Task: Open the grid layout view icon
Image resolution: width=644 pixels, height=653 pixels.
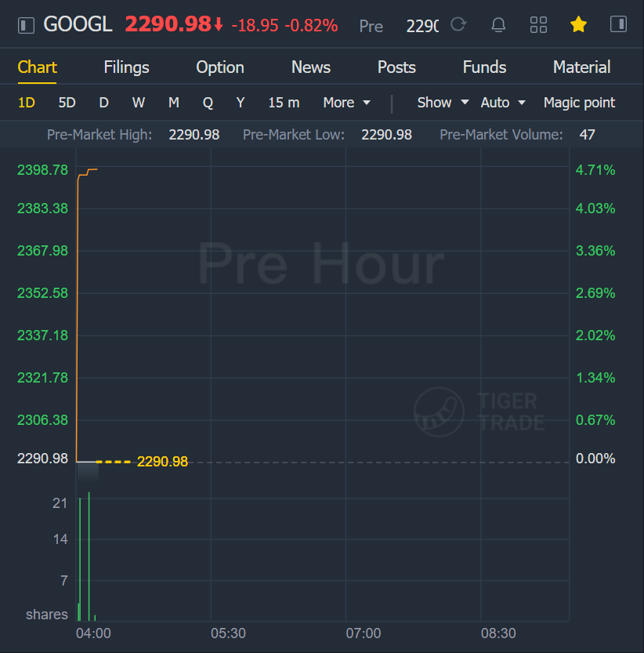Action: pyautogui.click(x=538, y=24)
